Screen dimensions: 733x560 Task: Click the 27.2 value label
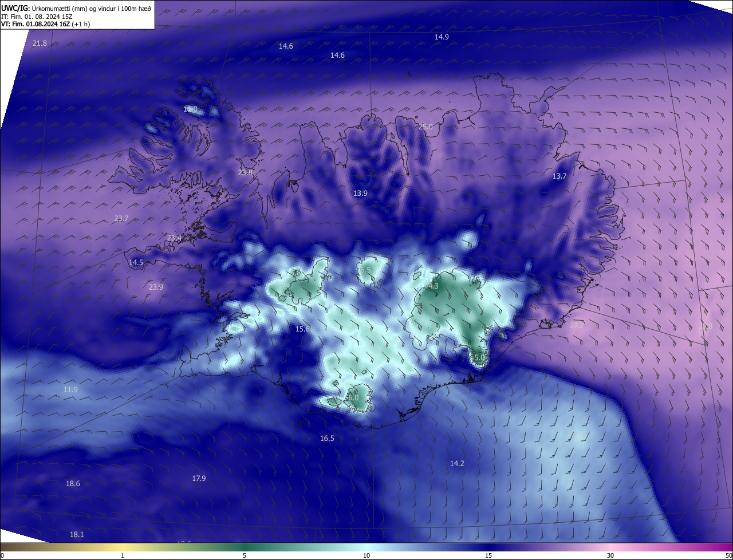(577, 325)
